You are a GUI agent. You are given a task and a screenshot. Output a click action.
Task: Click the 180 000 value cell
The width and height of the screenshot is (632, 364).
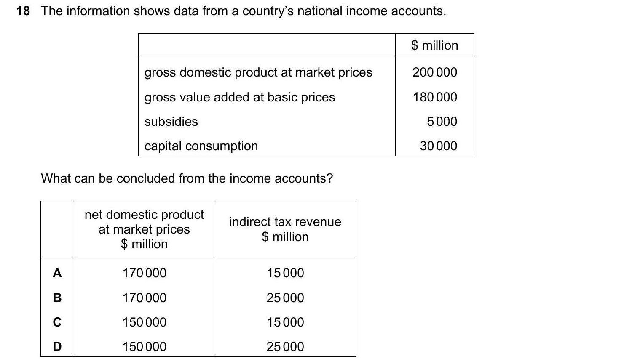click(434, 97)
